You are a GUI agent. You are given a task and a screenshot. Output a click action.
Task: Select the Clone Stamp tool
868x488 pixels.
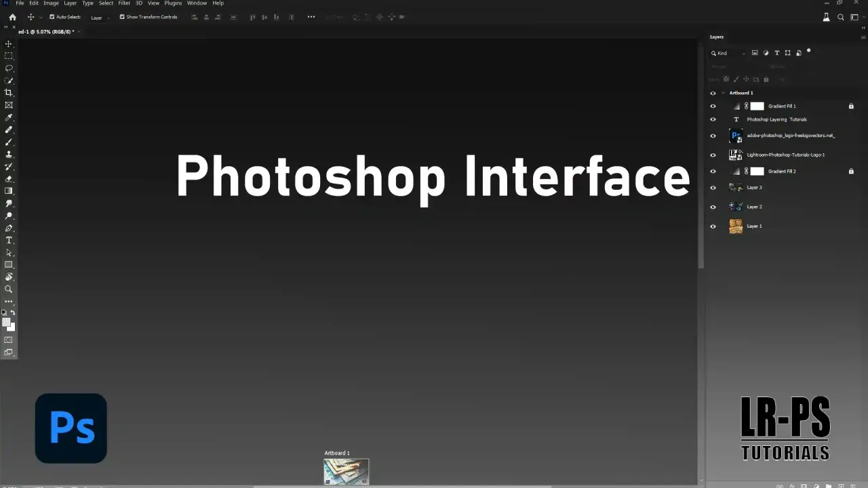9,155
